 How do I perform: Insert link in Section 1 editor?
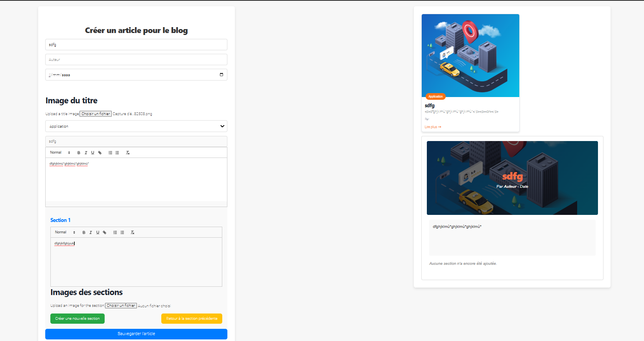[x=105, y=233]
